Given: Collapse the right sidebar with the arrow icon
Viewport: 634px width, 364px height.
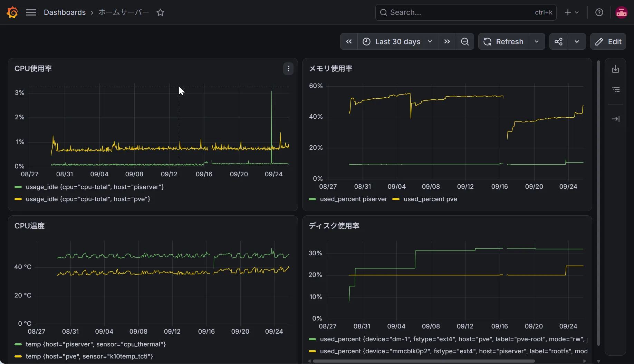Looking at the screenshot, I should (615, 119).
